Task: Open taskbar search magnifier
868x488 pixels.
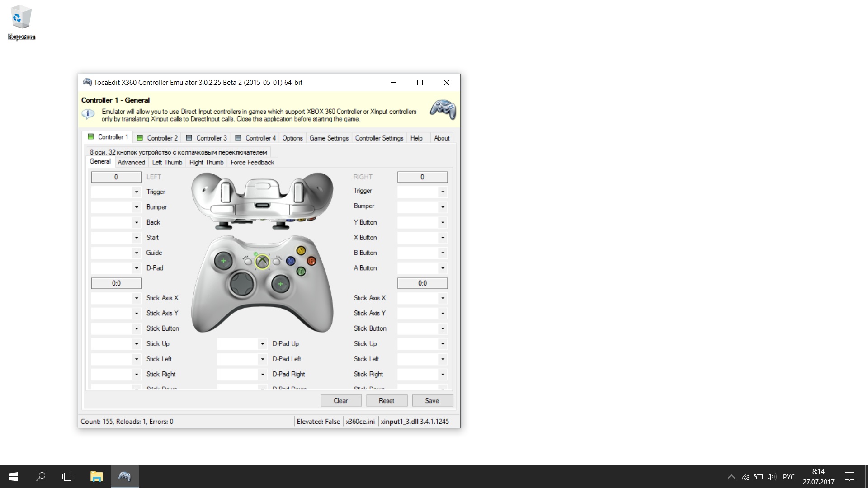Action: coord(41,476)
